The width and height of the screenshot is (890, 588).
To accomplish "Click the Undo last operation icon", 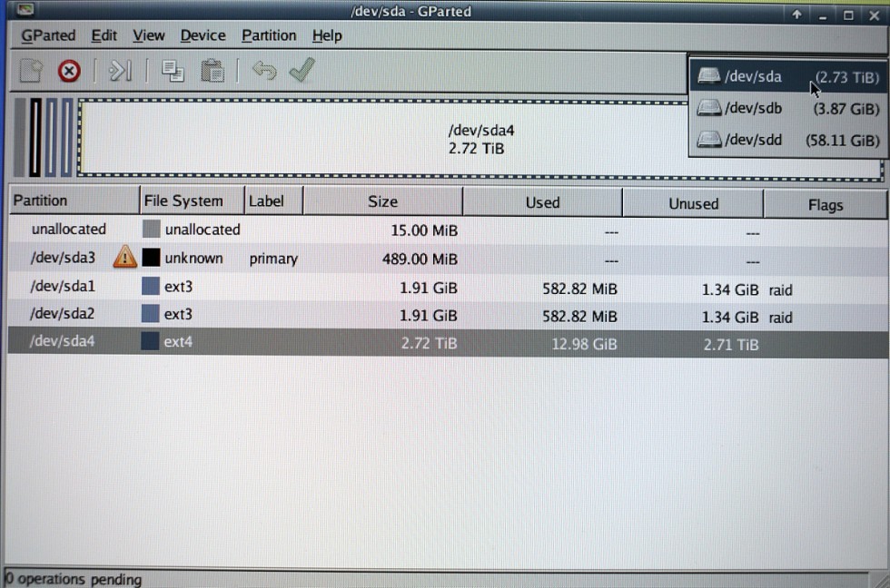I will pyautogui.click(x=264, y=71).
